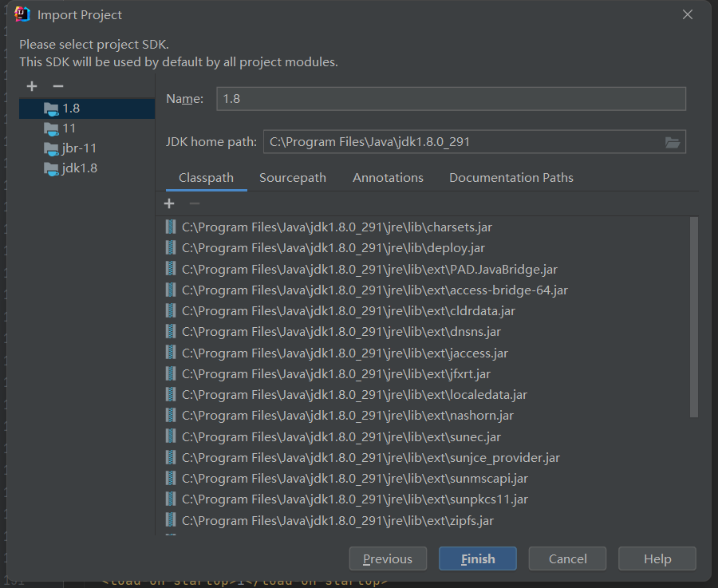Select the jbr-11 SDK entry
This screenshot has width=718, height=588.
tap(87, 148)
